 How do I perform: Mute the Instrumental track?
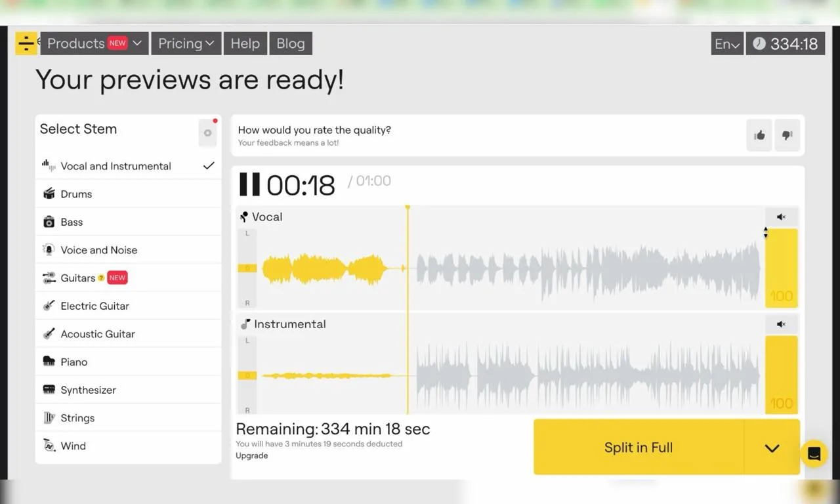[781, 324]
